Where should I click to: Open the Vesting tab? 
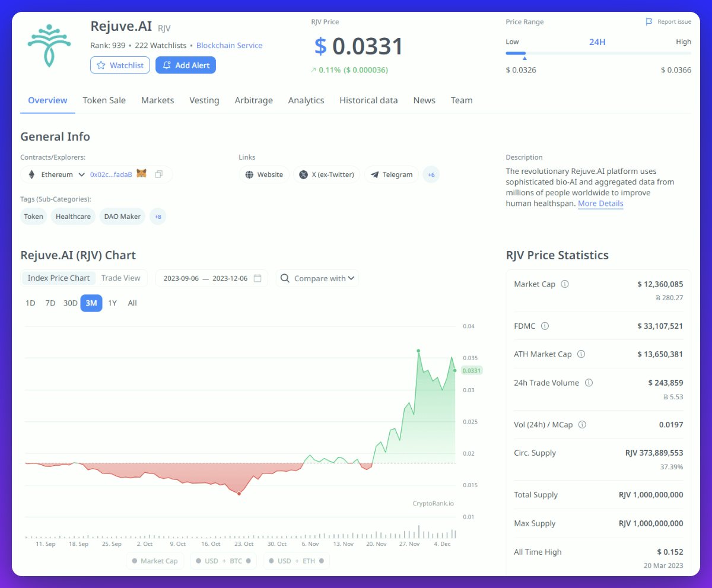point(204,100)
